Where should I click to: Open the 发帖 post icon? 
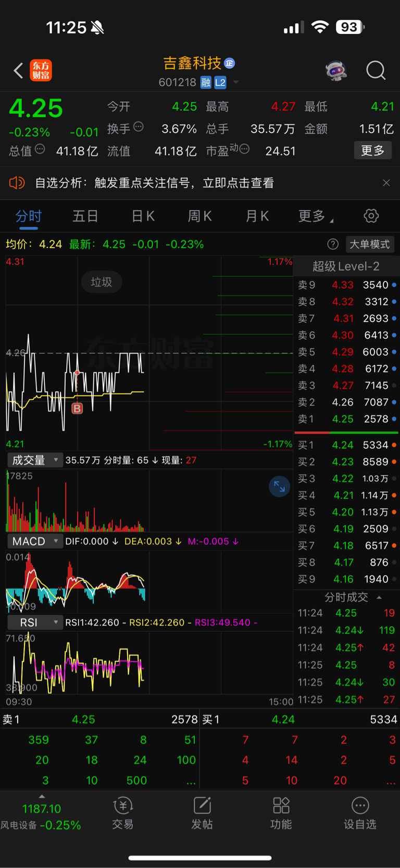pos(202,813)
